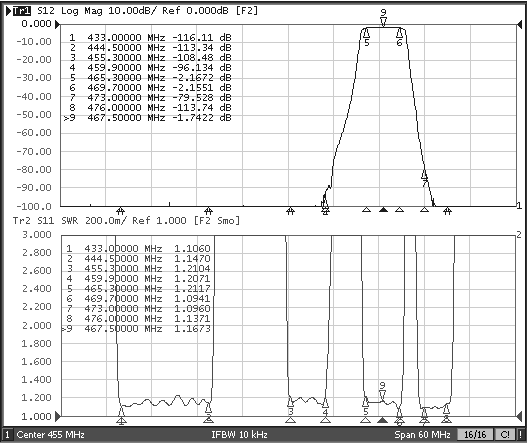The height and width of the screenshot is (443, 527).
Task: Click the Log Mag format label of Tr1
Action: (x=82, y=11)
